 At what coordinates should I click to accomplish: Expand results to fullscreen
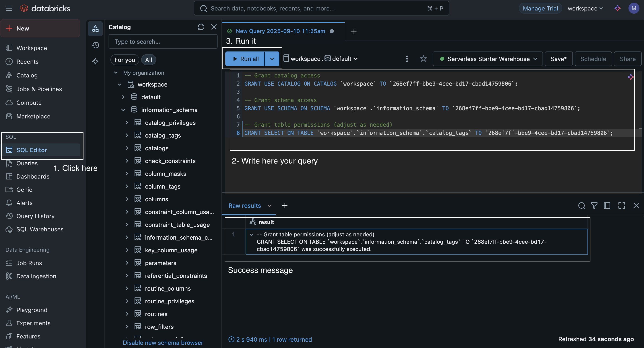621,205
